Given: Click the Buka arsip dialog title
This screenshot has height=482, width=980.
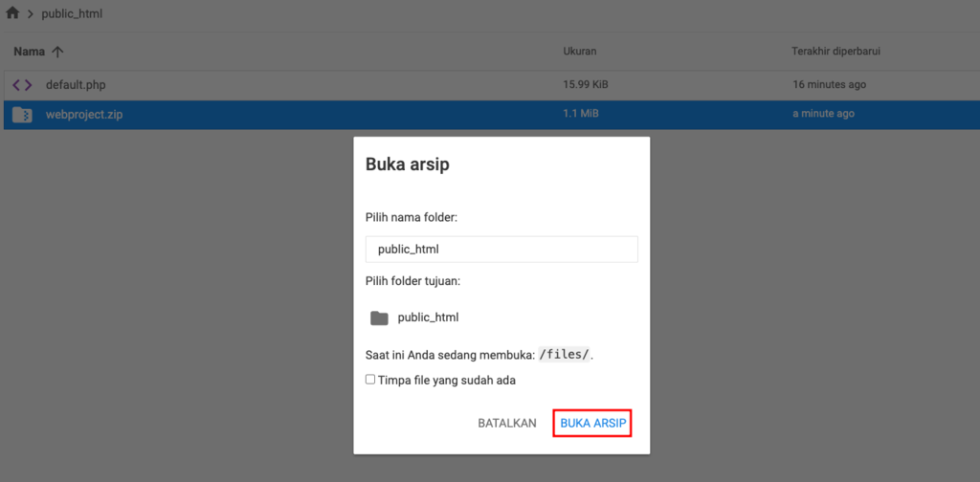Looking at the screenshot, I should click(x=407, y=165).
